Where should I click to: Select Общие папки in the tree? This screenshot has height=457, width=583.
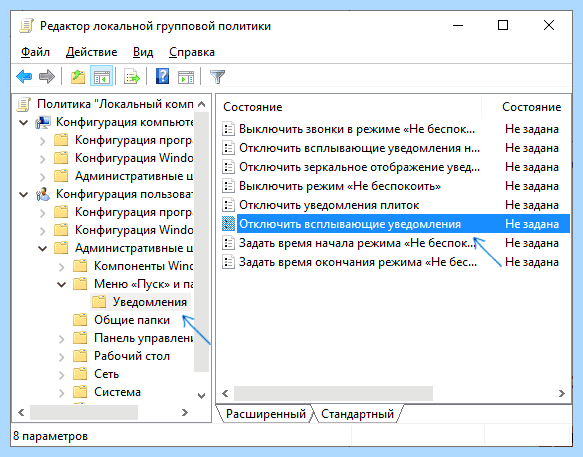[x=132, y=320]
